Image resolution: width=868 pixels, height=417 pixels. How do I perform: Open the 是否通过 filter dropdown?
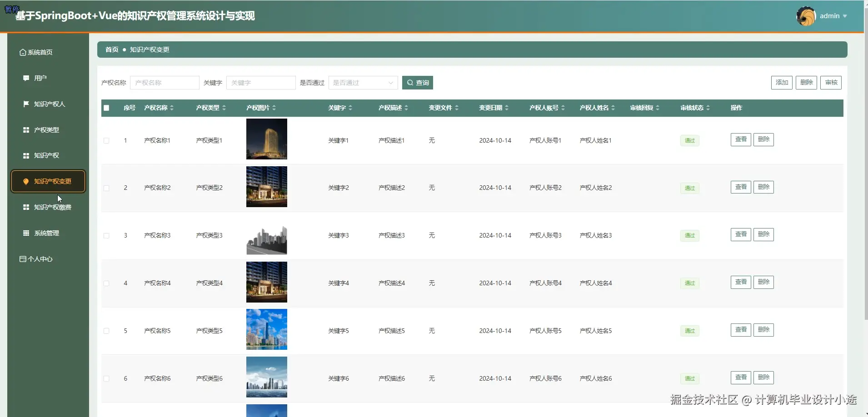[x=362, y=83]
